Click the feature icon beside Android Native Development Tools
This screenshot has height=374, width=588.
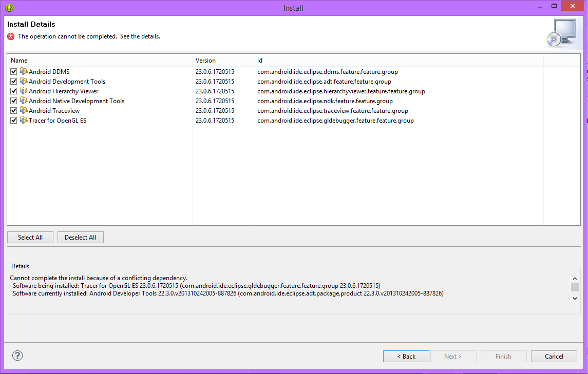(24, 101)
